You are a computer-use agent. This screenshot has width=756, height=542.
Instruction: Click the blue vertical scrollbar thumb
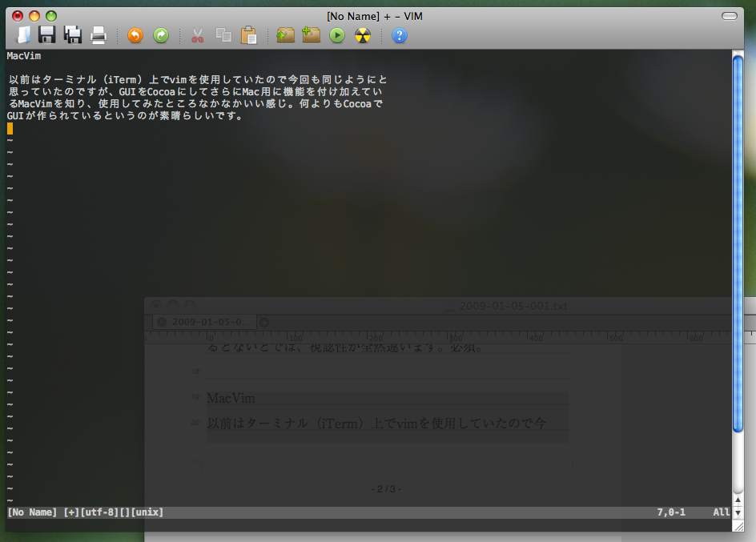point(738,240)
